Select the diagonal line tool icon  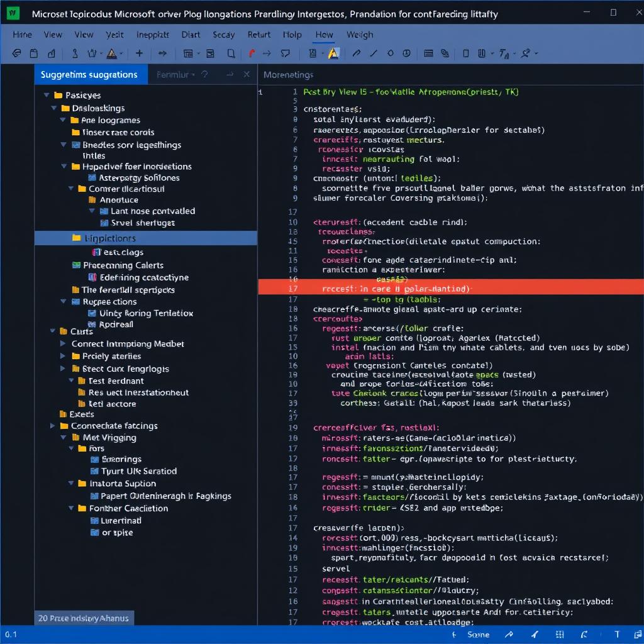click(x=374, y=53)
